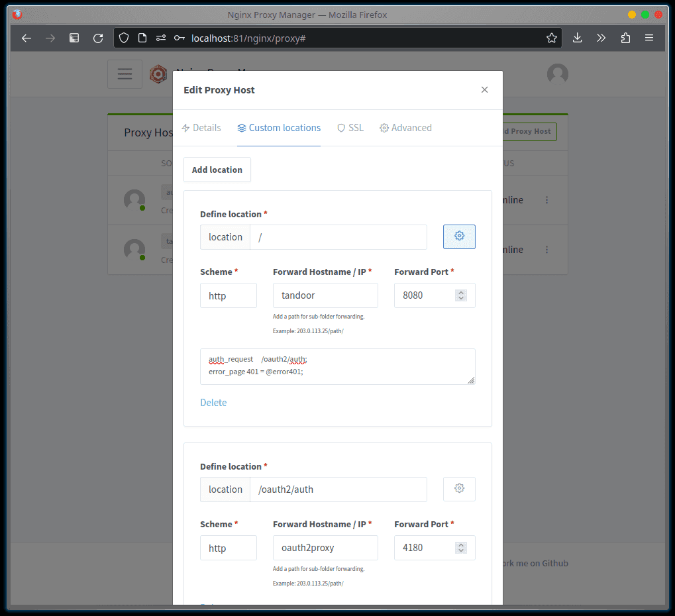The height and width of the screenshot is (616, 675).
Task: Delete the / location via Delete link
Action: [213, 403]
